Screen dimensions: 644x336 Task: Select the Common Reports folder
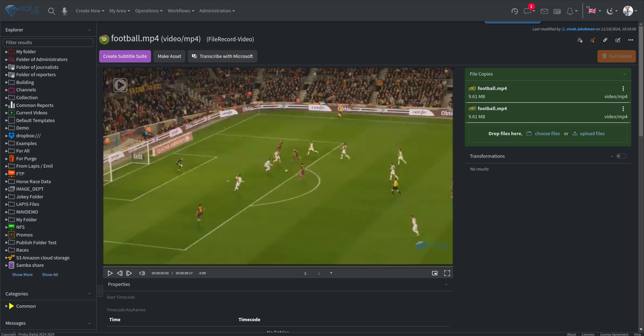[x=35, y=106]
